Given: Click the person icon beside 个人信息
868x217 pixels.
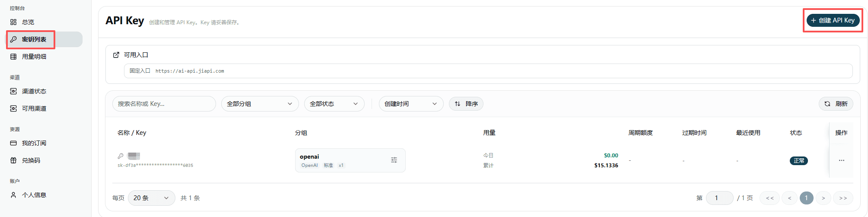Looking at the screenshot, I should click(x=13, y=195).
